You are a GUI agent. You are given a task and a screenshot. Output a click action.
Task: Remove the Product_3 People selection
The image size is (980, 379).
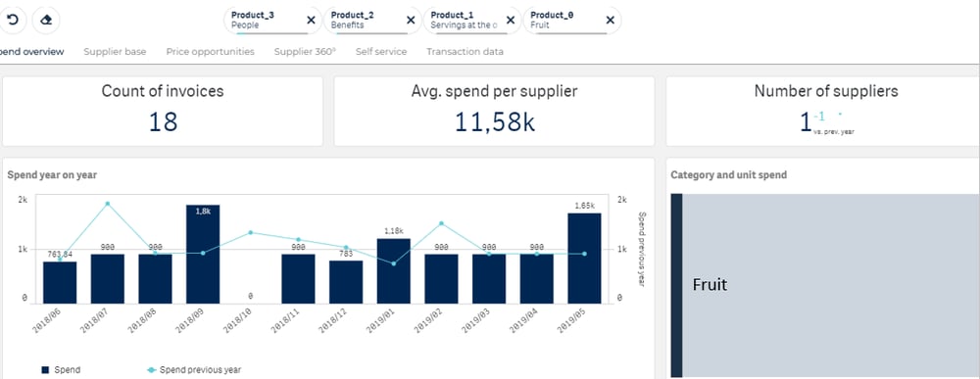(311, 20)
